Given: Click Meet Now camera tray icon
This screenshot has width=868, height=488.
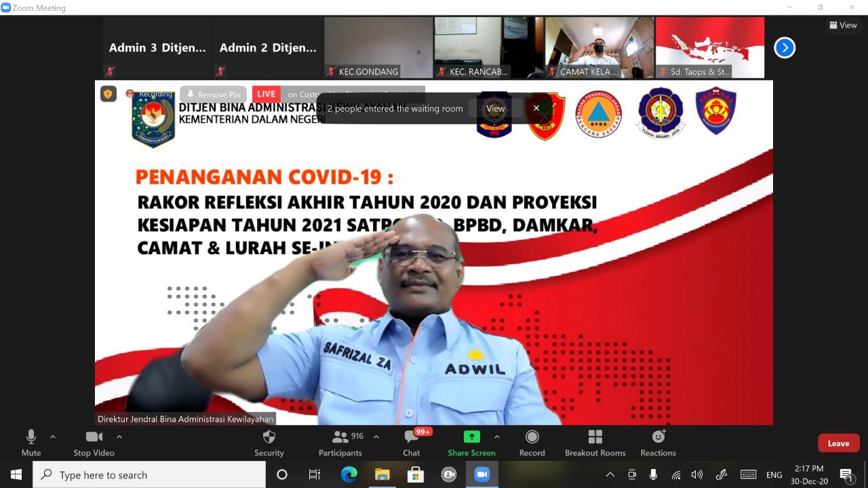Looking at the screenshot, I should tap(632, 474).
